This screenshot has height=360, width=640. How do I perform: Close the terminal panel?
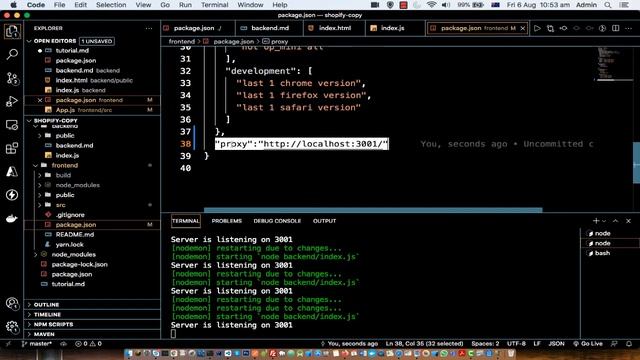point(629,221)
